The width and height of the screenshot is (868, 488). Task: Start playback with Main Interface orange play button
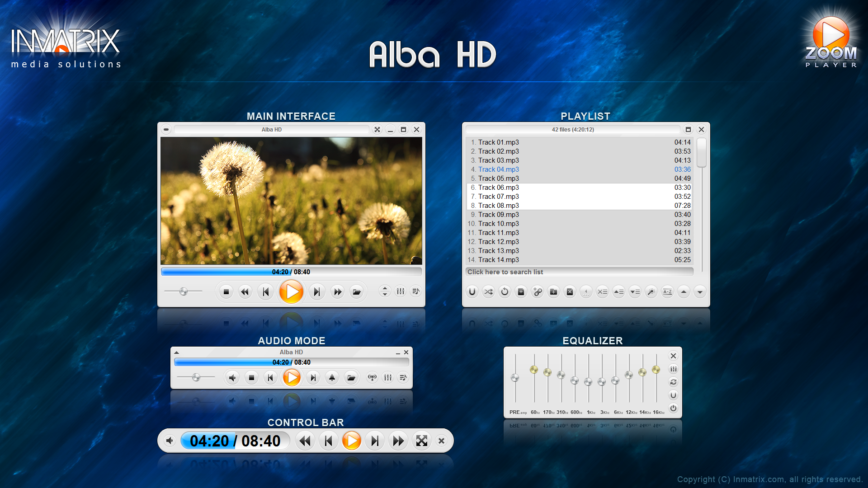(x=292, y=291)
